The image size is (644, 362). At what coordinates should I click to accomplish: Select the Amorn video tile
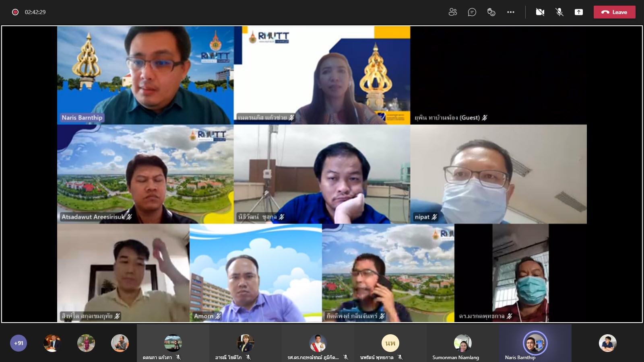[x=256, y=273]
